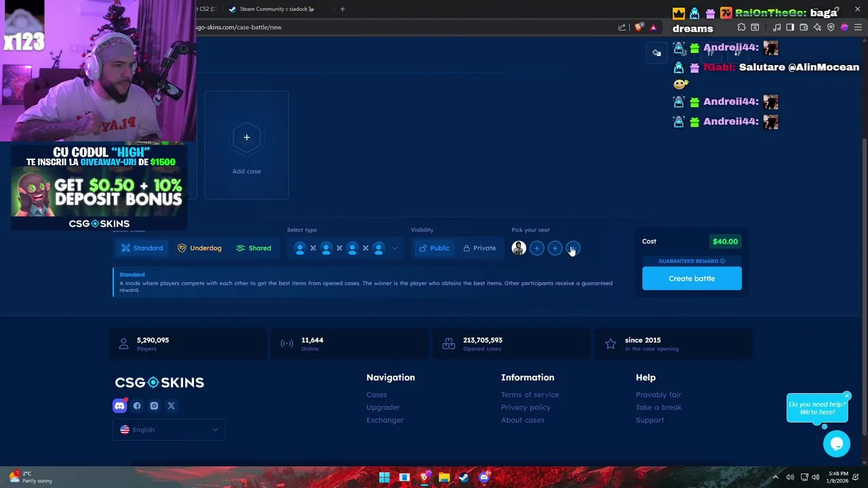Open Steam from the taskbar
This screenshot has height=488, width=868.
pyautogui.click(x=464, y=477)
